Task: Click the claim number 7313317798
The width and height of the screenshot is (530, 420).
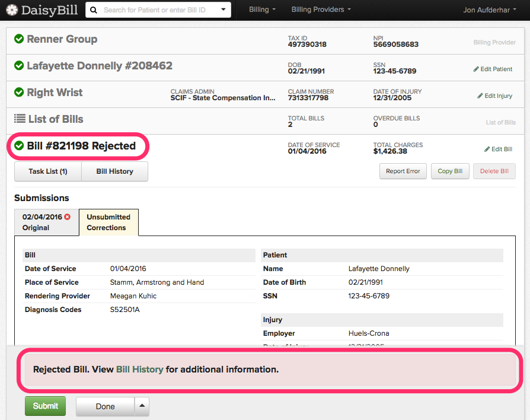Action: [308, 98]
